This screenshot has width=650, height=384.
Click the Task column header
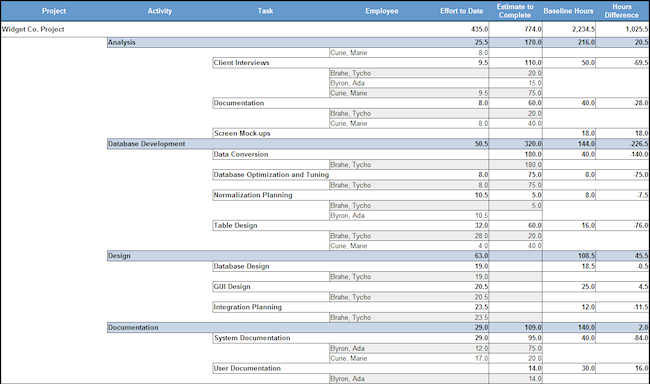[x=265, y=11]
